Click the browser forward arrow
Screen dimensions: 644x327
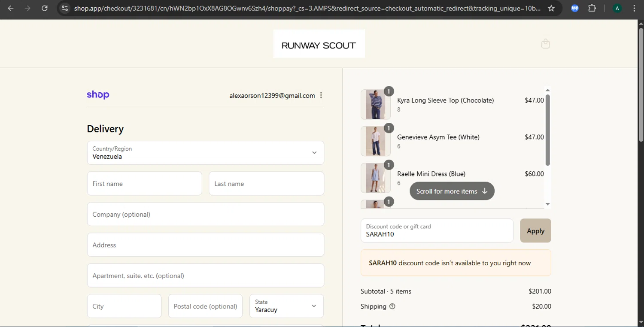pyautogui.click(x=27, y=8)
